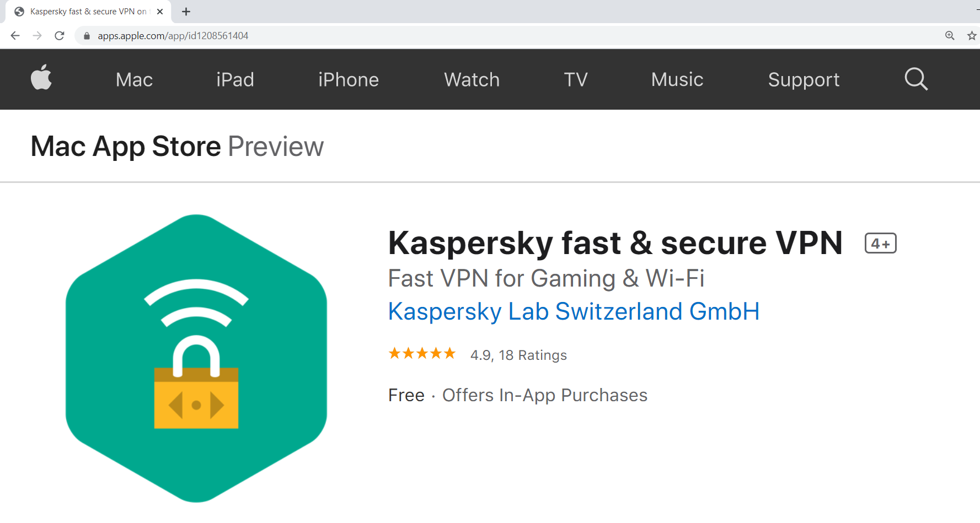
Task: Close the Kaspersky VPN browser tab
Action: point(160,12)
